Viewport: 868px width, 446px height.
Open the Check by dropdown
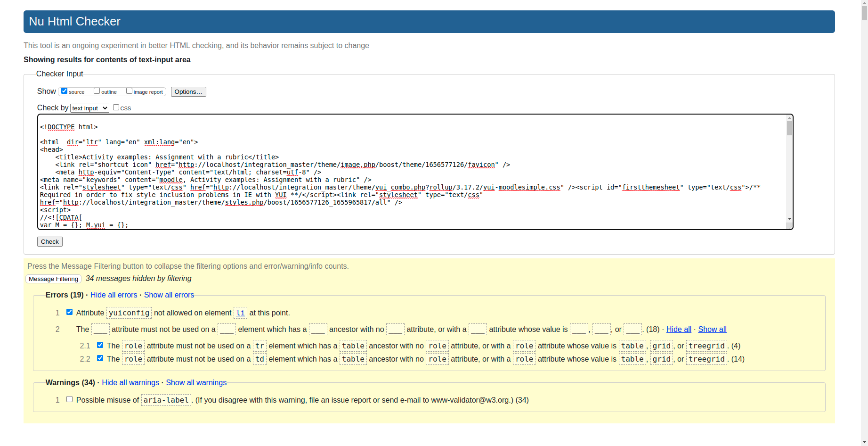point(89,108)
